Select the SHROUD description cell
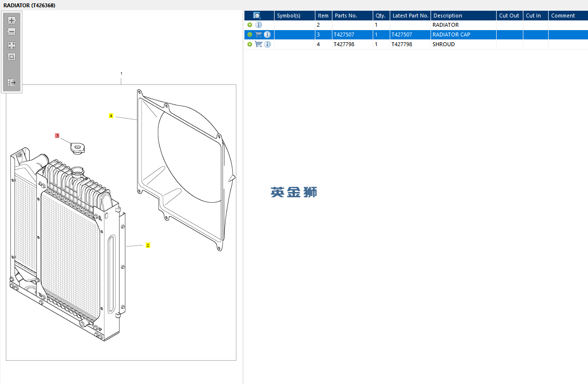 pyautogui.click(x=464, y=44)
